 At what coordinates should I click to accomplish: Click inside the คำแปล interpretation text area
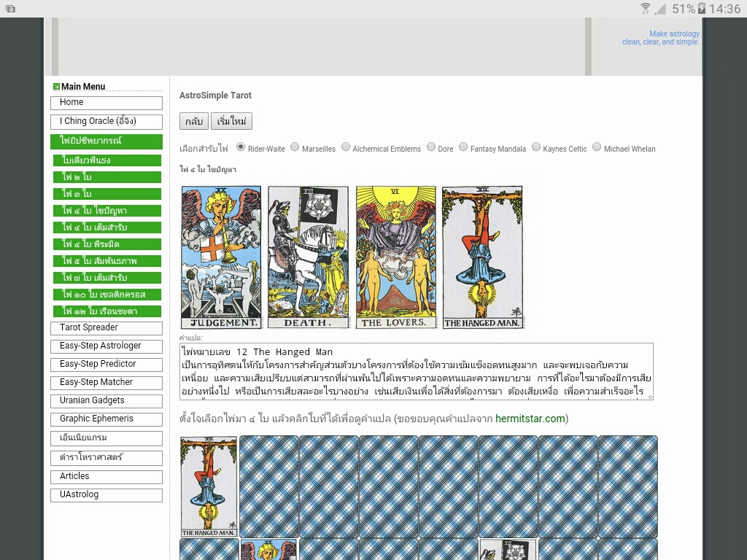[x=417, y=371]
